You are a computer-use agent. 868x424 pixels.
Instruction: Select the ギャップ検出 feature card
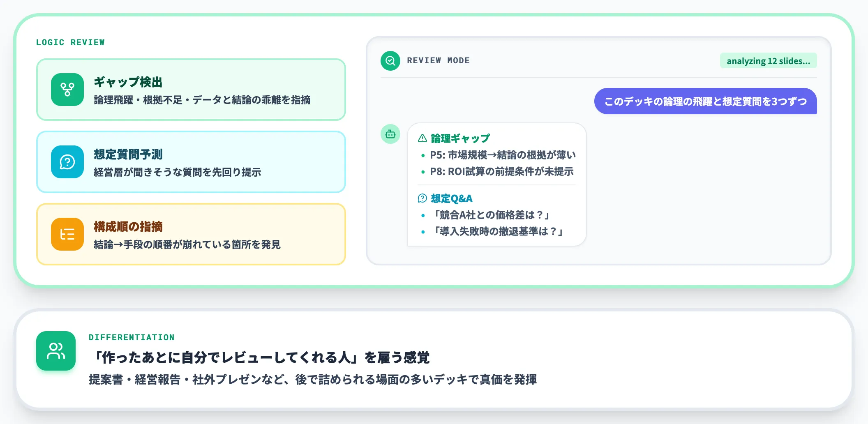191,90
